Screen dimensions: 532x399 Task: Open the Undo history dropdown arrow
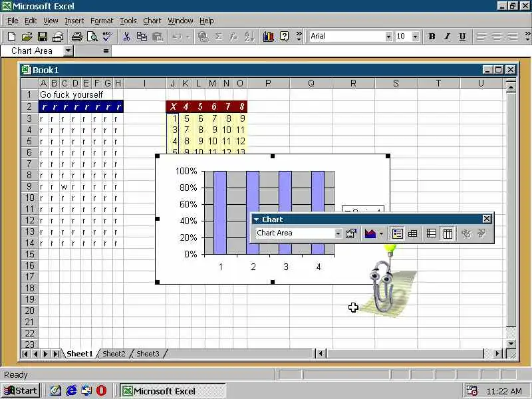188,37
